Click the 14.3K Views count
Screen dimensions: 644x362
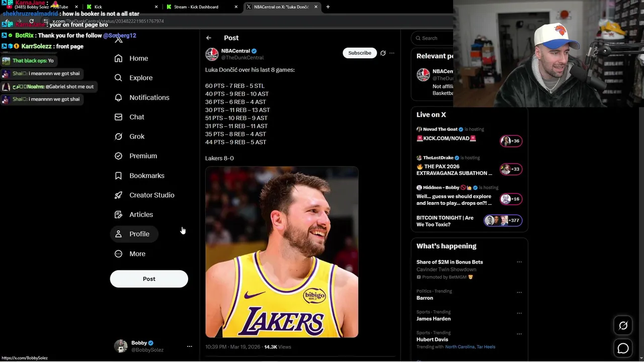(x=278, y=347)
